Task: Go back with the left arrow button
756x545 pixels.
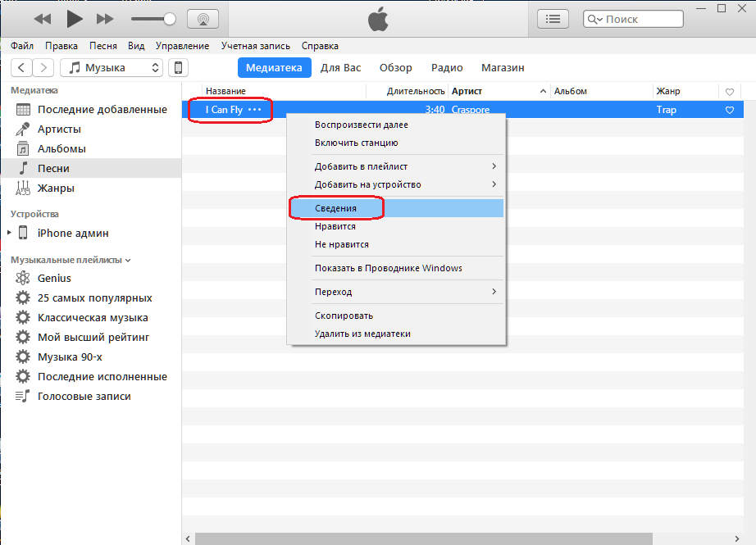Action: pyautogui.click(x=21, y=67)
